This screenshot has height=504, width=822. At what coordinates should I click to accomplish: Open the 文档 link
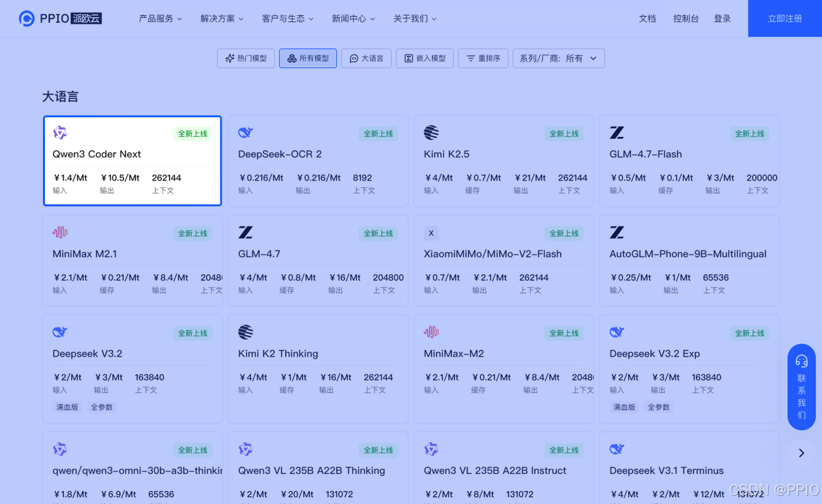tap(647, 19)
